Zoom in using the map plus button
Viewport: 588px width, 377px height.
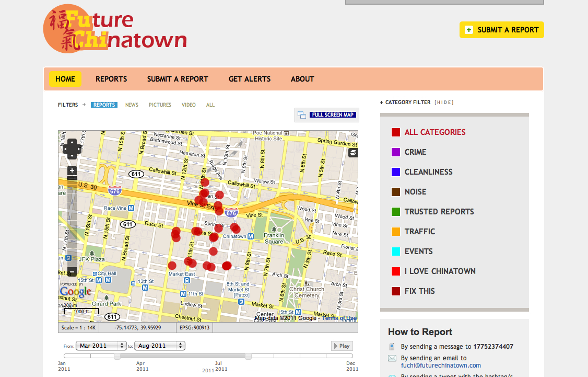point(72,170)
